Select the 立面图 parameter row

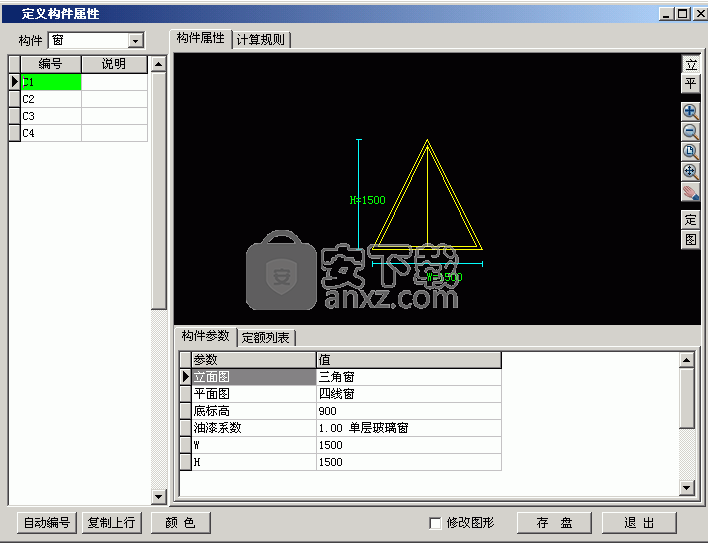(254, 377)
